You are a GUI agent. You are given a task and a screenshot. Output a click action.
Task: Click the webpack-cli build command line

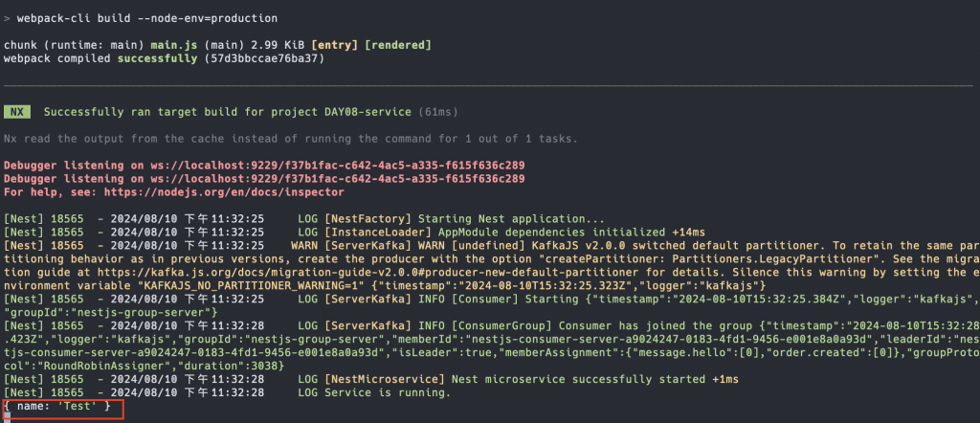(140, 19)
